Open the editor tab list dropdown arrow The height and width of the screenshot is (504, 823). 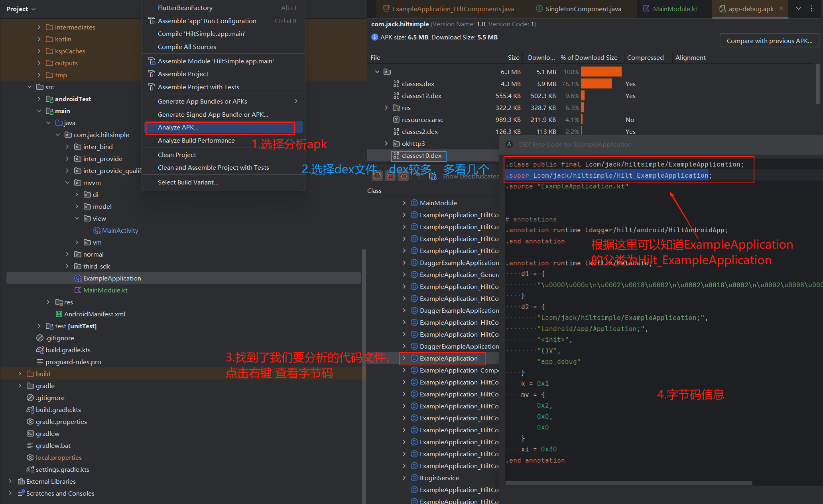coord(799,8)
